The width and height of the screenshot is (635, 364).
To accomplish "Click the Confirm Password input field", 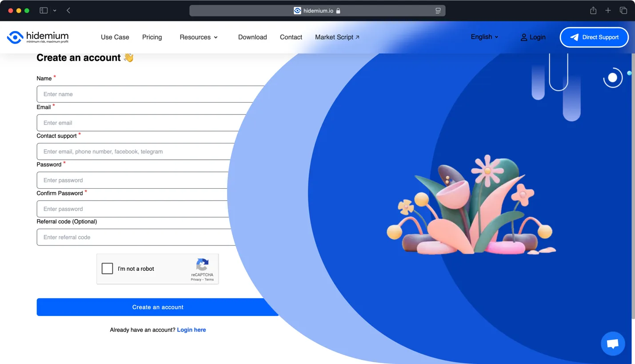I will [132, 209].
